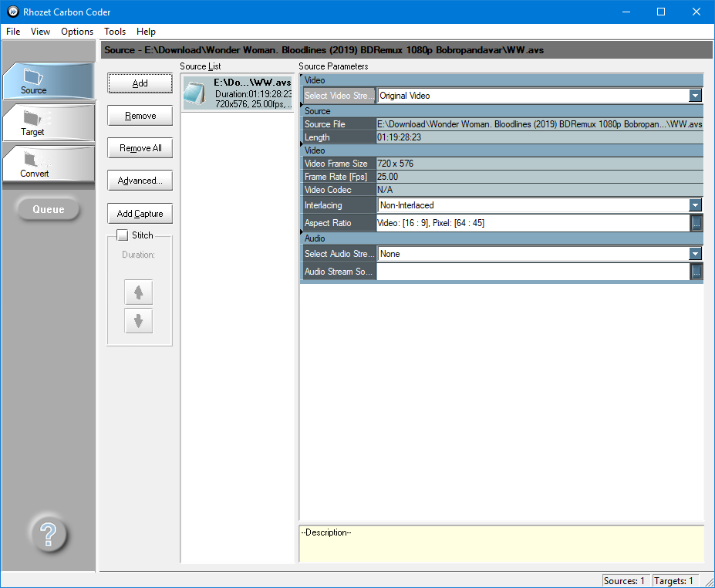This screenshot has width=715, height=588.
Task: Expand the Select Audio Stream dropdown
Action: (x=695, y=254)
